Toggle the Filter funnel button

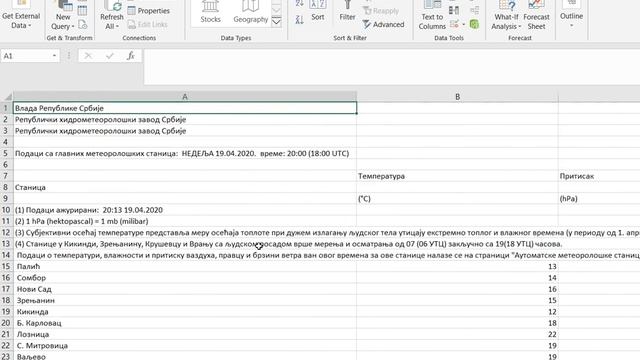point(347,11)
